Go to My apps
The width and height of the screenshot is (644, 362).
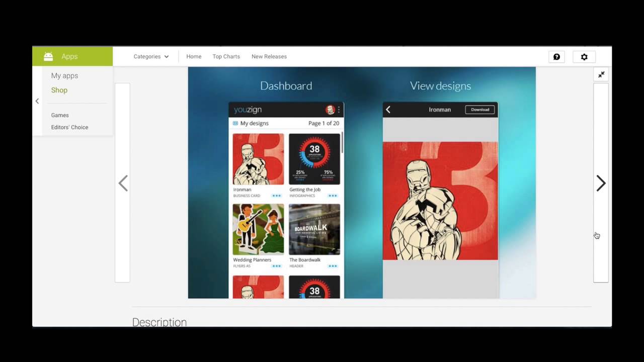click(x=64, y=76)
